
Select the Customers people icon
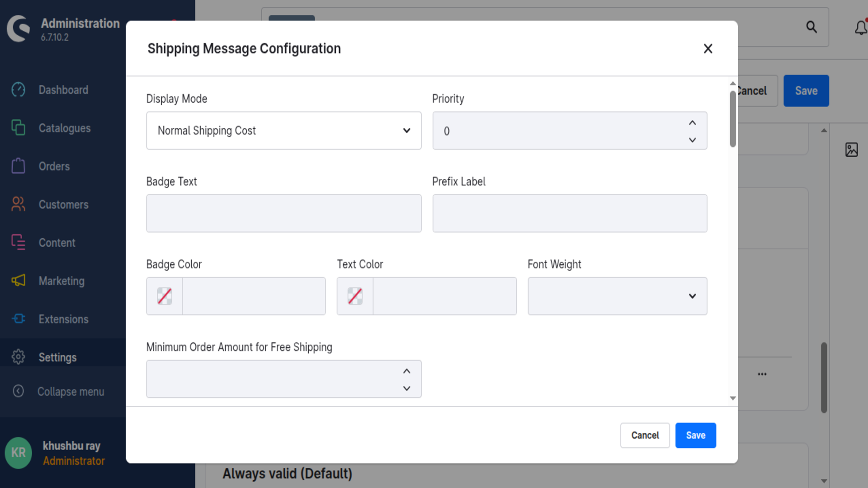pyautogui.click(x=18, y=204)
